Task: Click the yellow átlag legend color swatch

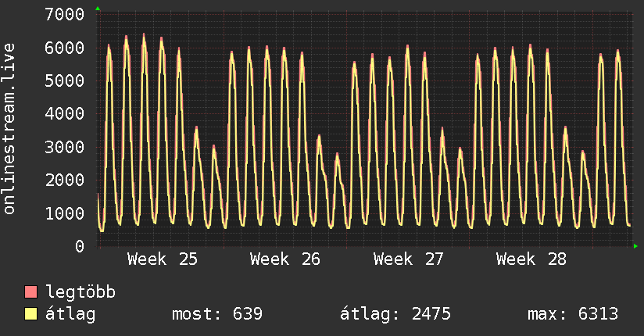Action: click(x=30, y=314)
